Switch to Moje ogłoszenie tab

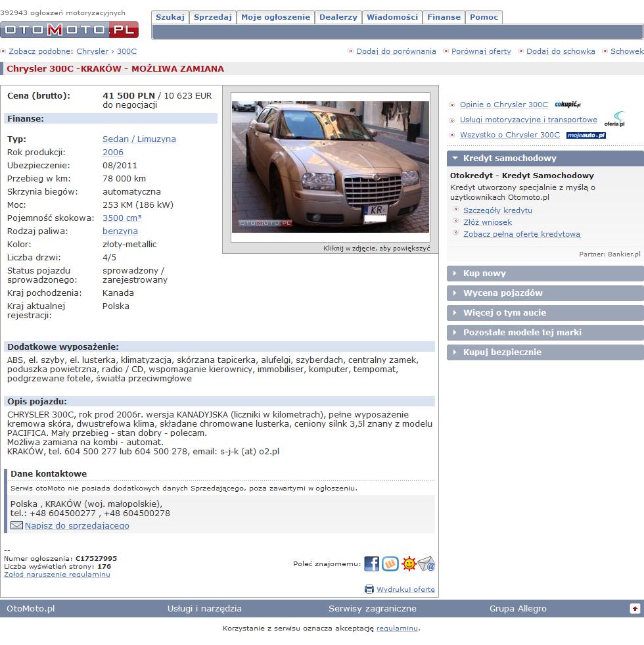click(x=275, y=17)
